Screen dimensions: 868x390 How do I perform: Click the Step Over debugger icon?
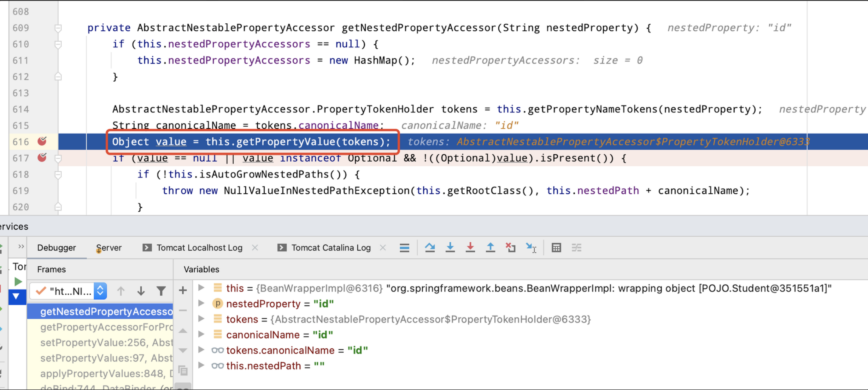tap(430, 248)
